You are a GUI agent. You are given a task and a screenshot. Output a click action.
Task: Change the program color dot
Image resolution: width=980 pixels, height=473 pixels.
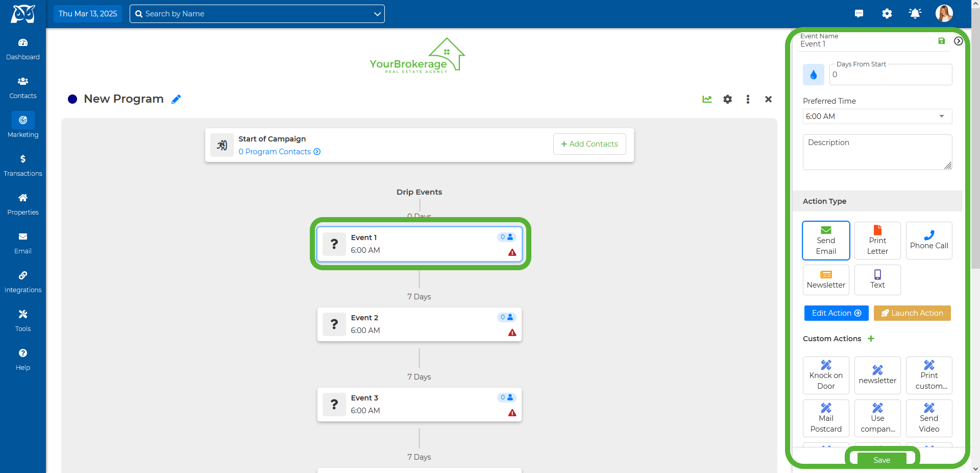pyautogui.click(x=72, y=99)
